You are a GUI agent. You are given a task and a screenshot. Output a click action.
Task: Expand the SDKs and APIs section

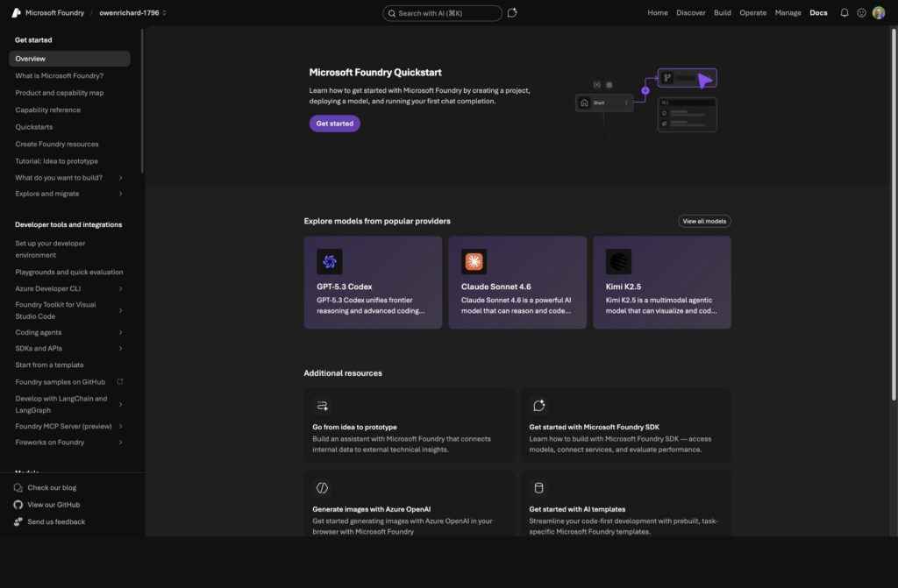(x=120, y=349)
